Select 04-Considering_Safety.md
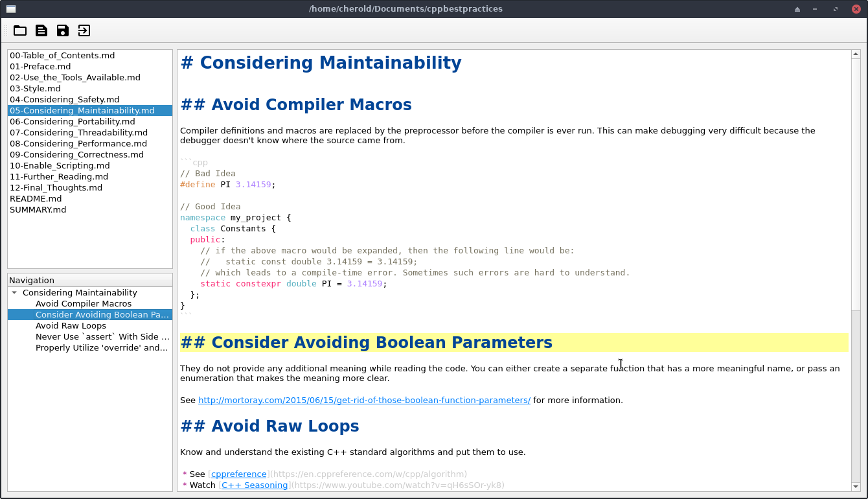Image resolution: width=868 pixels, height=499 pixels. tap(90, 100)
